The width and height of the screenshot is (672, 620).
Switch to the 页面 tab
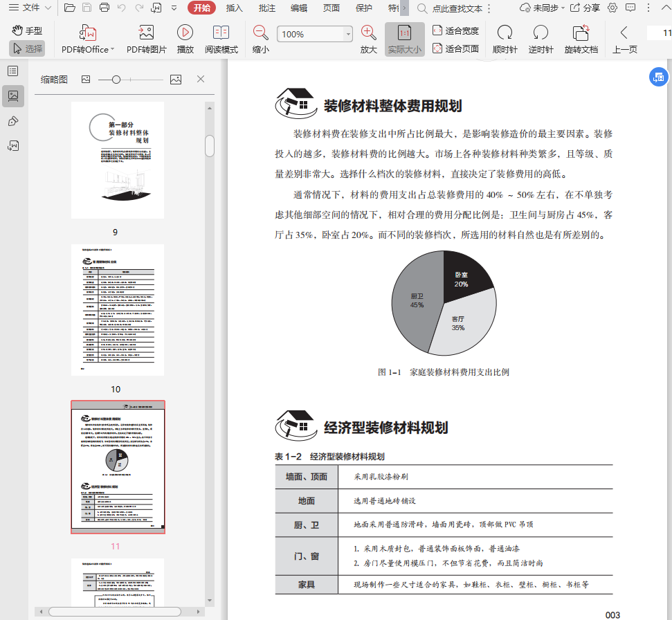pos(331,8)
